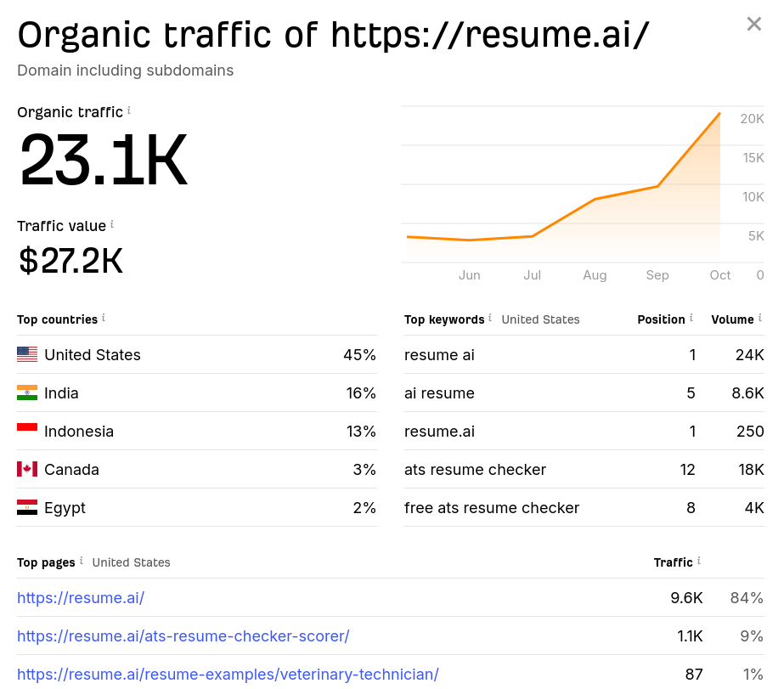Click the Top keywords info icon
Image resolution: width=784 pixels, height=689 pixels.
pyautogui.click(x=489, y=315)
